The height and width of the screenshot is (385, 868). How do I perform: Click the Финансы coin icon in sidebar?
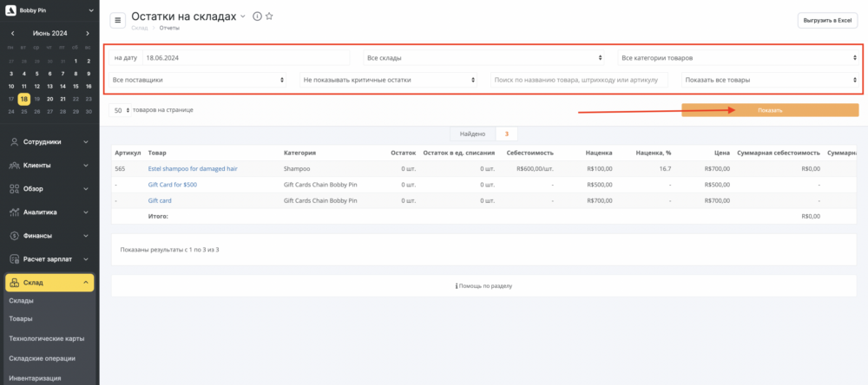(x=15, y=236)
